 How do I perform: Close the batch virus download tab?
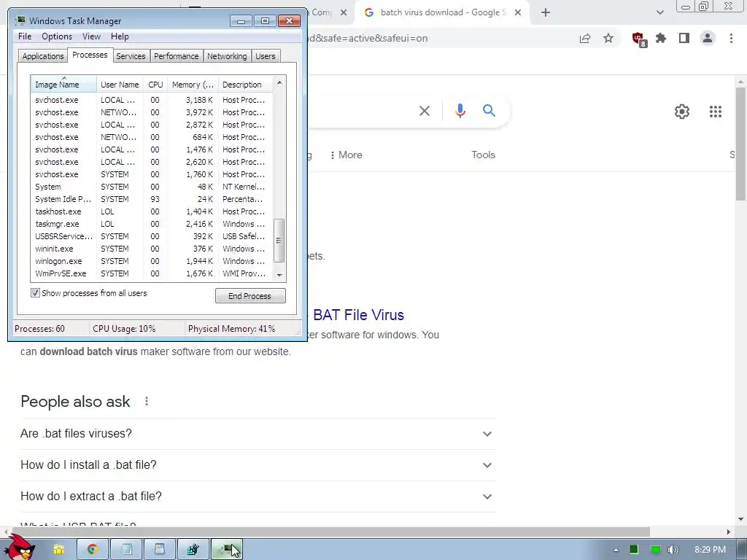click(518, 13)
